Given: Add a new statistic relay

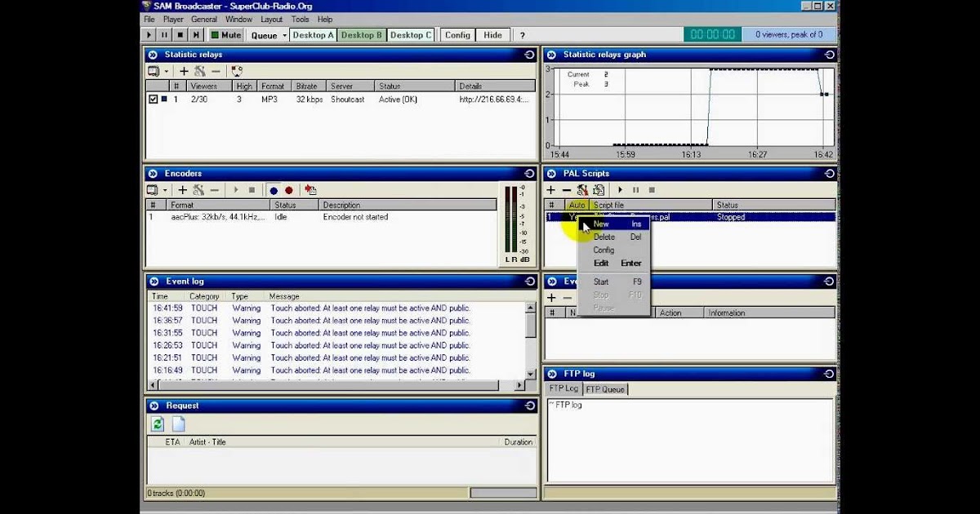Looking at the screenshot, I should pyautogui.click(x=184, y=72).
